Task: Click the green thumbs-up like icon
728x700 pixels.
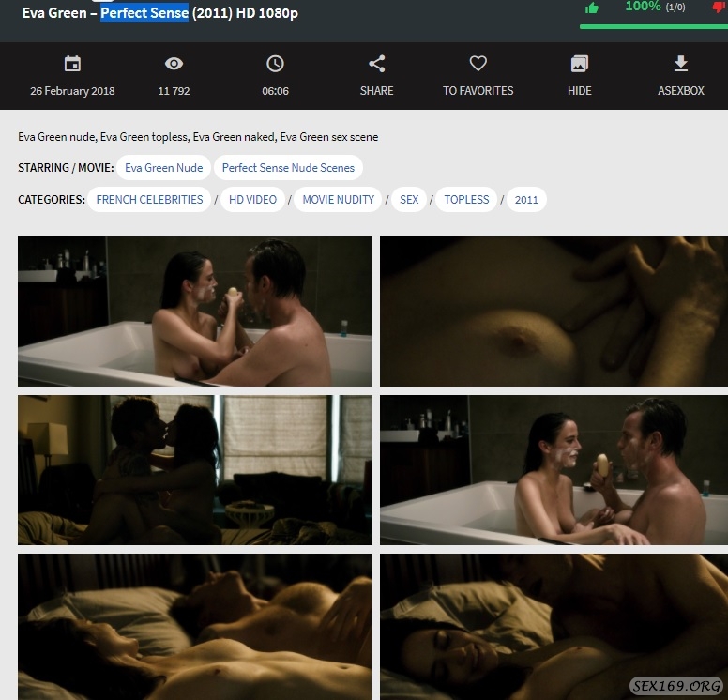Action: tap(592, 8)
